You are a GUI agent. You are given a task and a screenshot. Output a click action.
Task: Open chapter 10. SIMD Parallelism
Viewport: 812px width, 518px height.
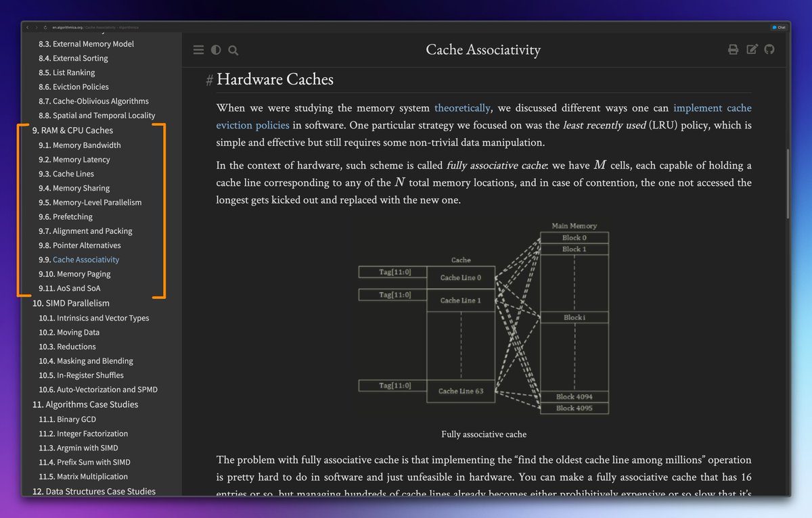(70, 304)
